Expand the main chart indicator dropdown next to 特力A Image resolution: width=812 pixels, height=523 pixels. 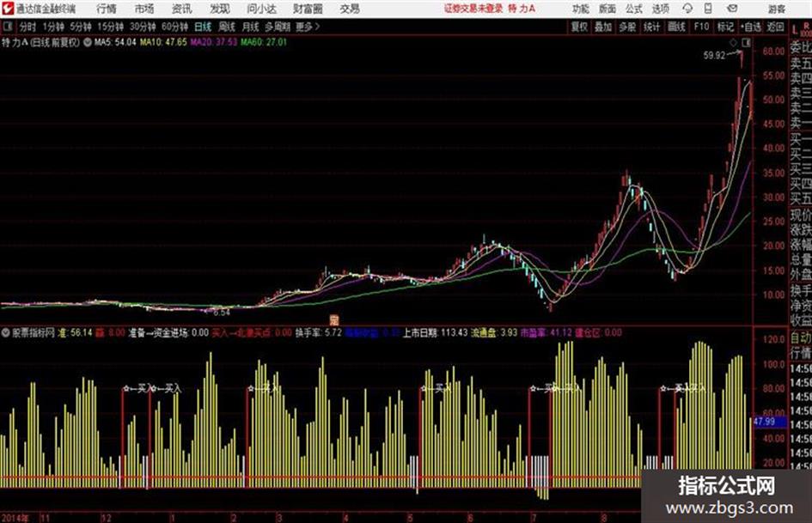[87, 42]
